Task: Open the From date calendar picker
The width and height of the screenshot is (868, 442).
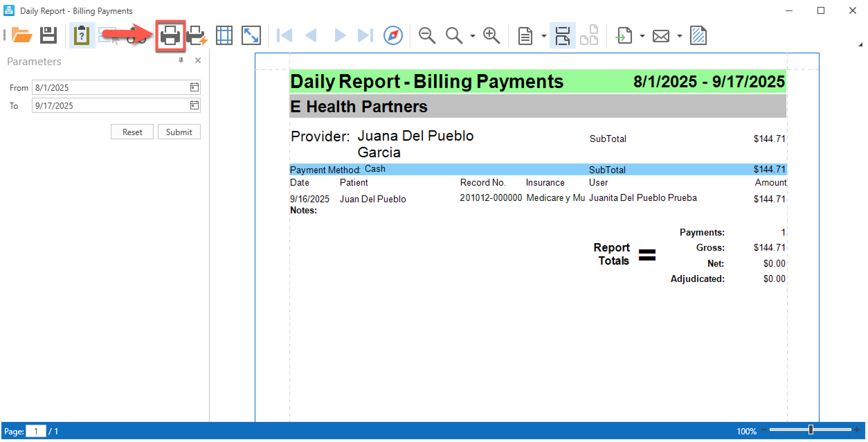Action: tap(194, 87)
